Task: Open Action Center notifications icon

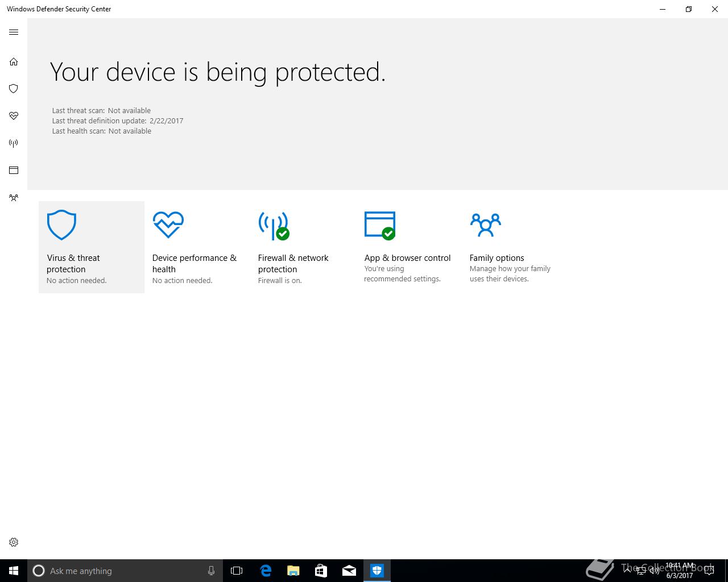Action: coord(709,571)
